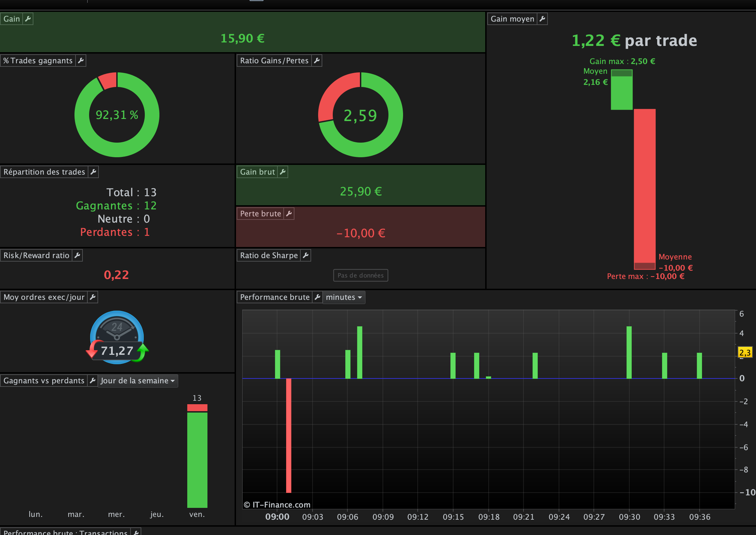Viewport: 756px width, 535px height.
Task: Open Gain moyen panel wrench settings
Action: [542, 19]
